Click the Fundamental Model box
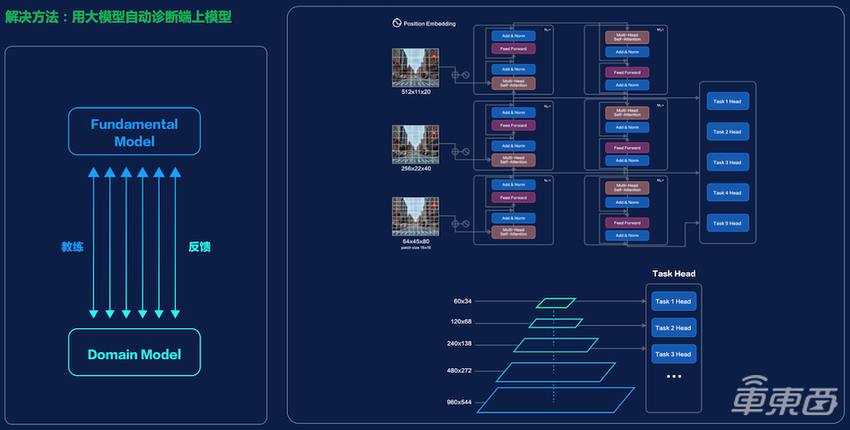850x430 pixels. coord(134,133)
